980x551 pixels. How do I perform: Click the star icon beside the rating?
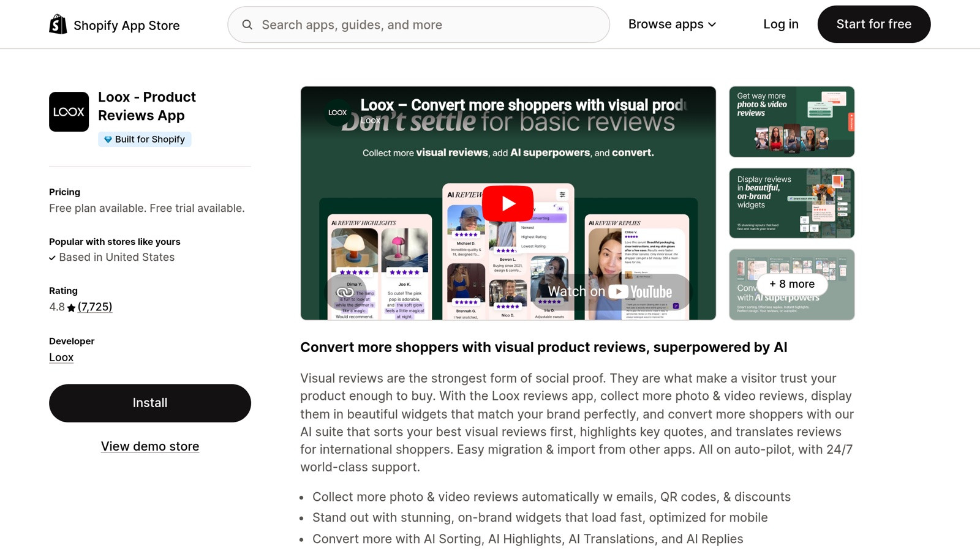[70, 307]
